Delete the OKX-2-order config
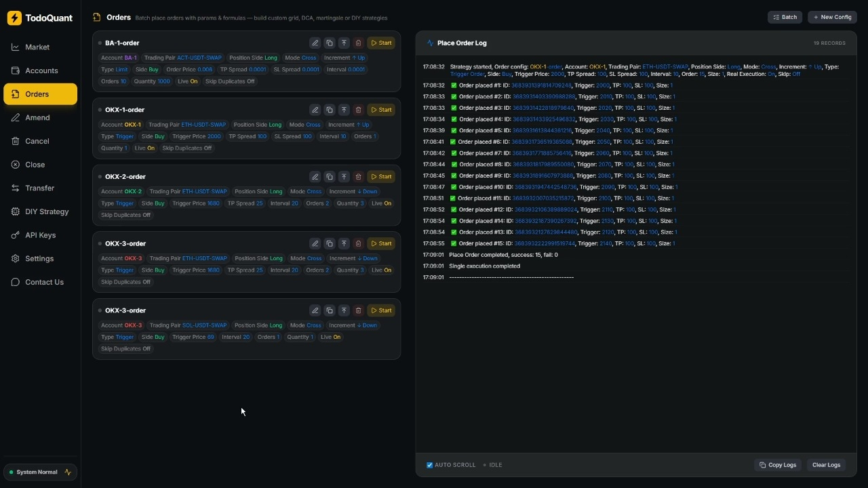Screen dimensions: 868x488 click(359, 177)
